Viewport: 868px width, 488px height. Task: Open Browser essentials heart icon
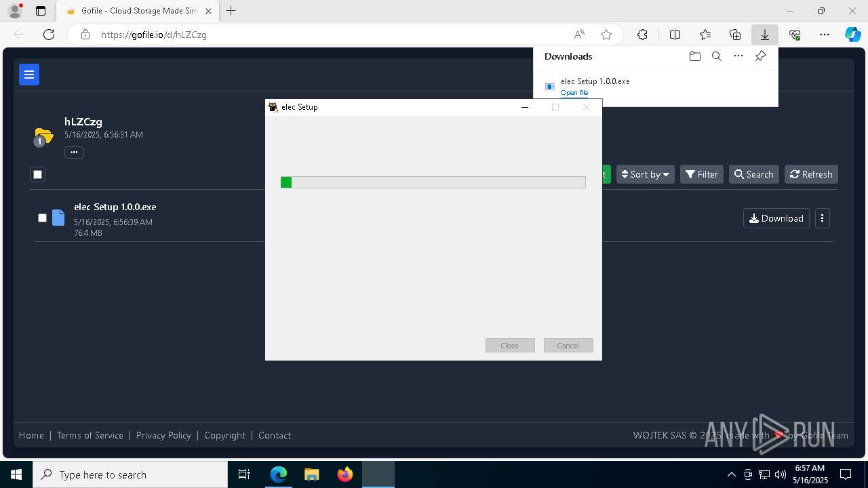[x=795, y=35]
